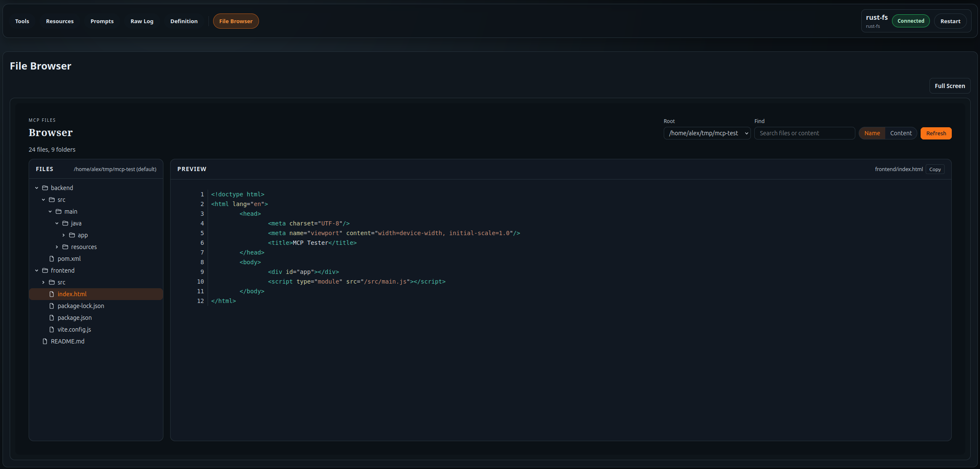Click the file icon beside pom.xml

(52, 258)
